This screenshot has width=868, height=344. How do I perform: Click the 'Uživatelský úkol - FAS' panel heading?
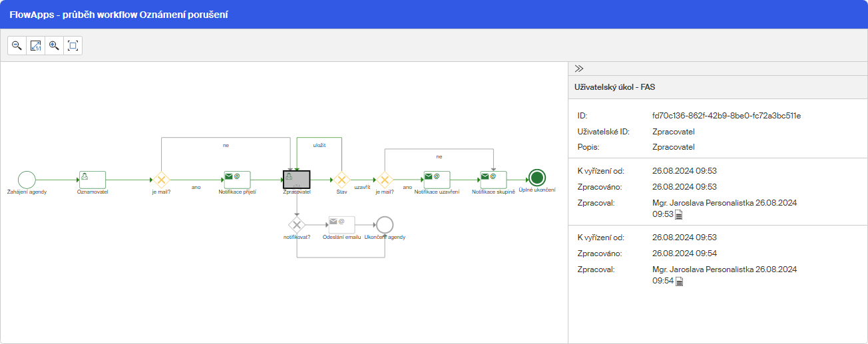coord(616,87)
